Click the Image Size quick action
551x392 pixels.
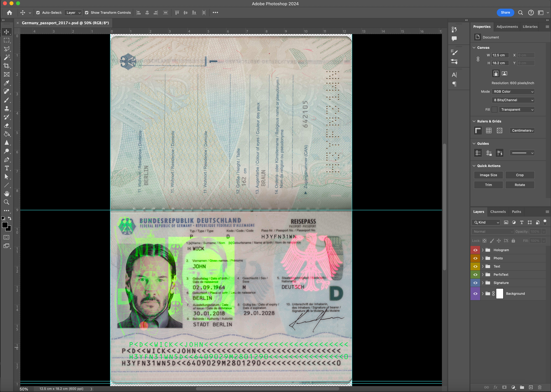488,175
